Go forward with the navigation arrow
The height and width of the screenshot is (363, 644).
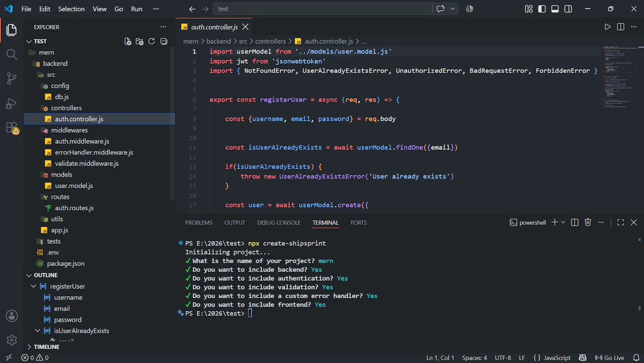click(x=206, y=9)
